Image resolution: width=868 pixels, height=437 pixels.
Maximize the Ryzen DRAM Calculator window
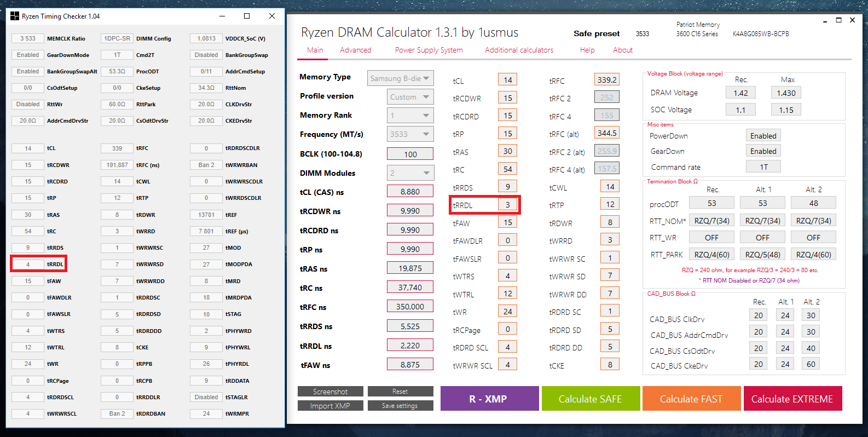(838, 20)
